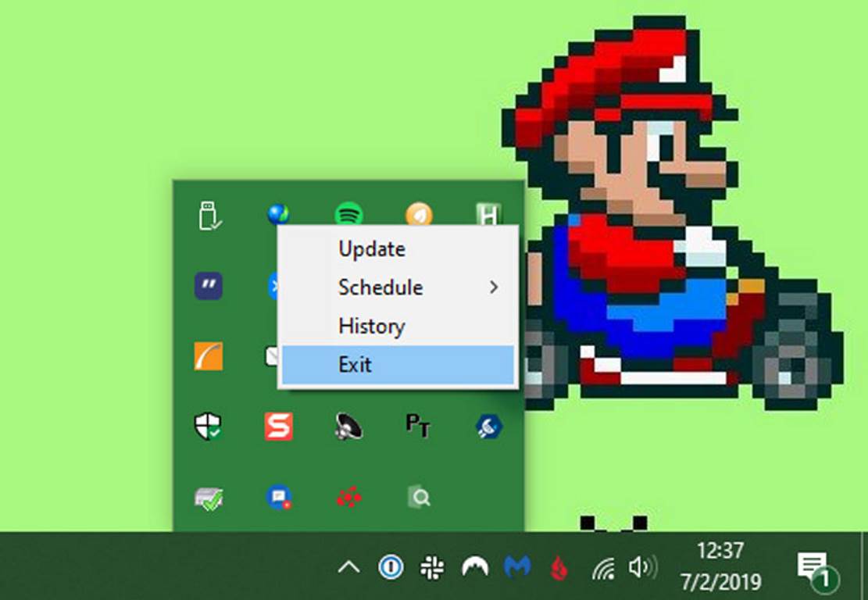
Task: Click the speaker device tray icon
Action: click(x=348, y=427)
